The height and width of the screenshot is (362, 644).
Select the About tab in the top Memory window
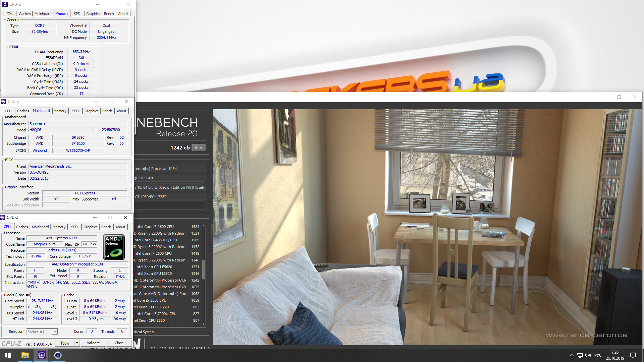click(x=123, y=14)
